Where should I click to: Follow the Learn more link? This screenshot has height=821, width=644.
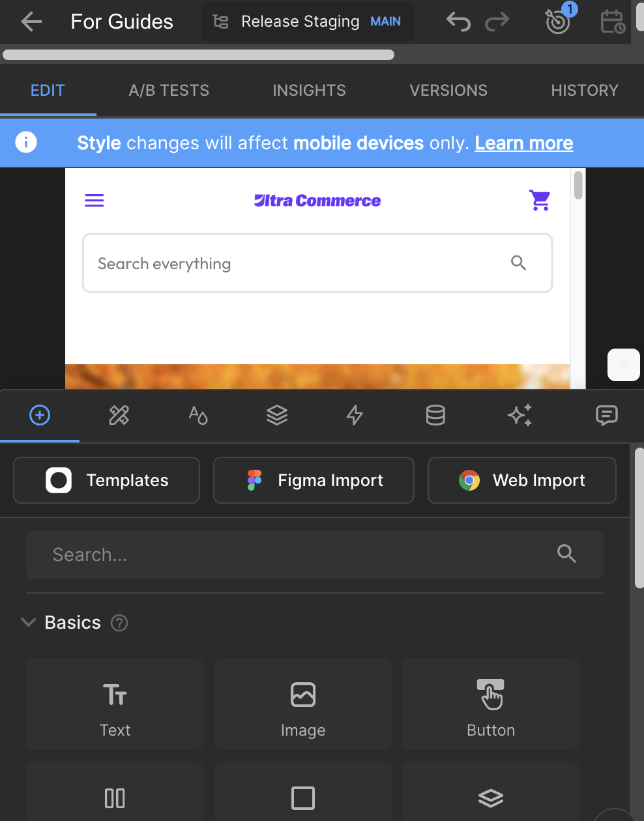coord(524,143)
